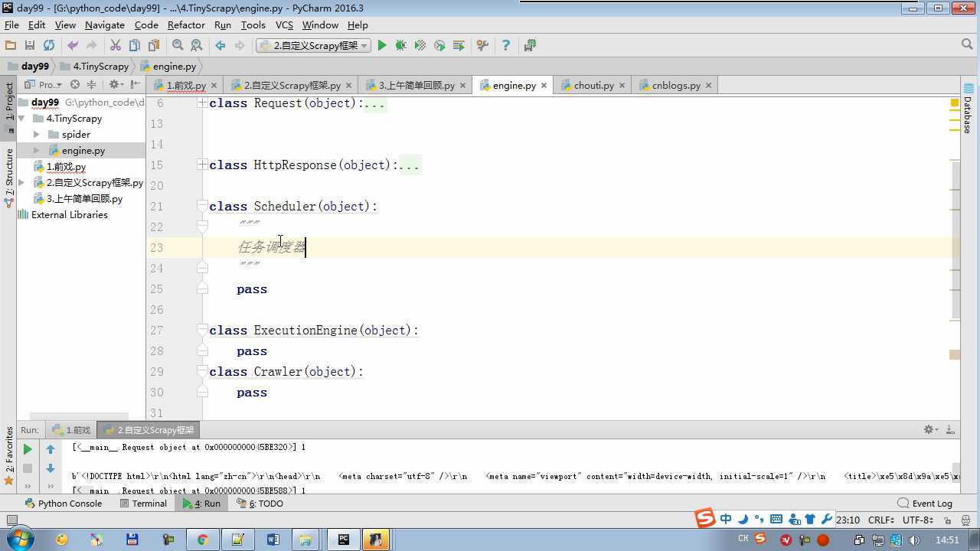Image resolution: width=980 pixels, height=551 pixels.
Task: Toggle the Structure side panel
Action: click(9, 178)
